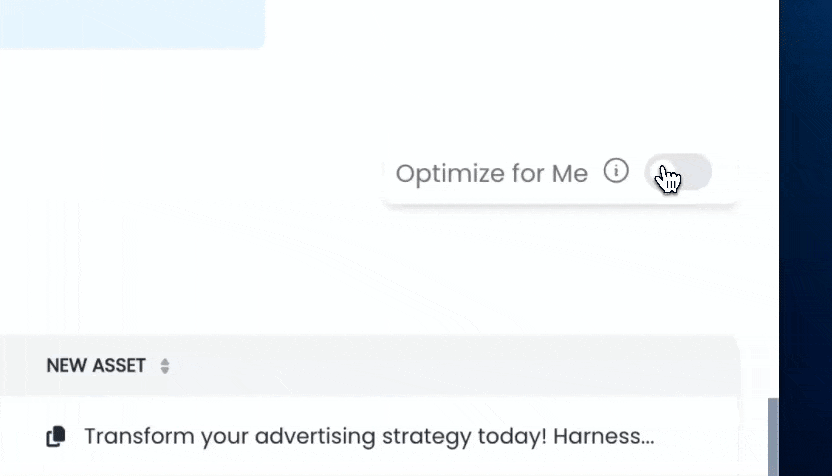Click the 'Optimize for Me' label text

(491, 173)
